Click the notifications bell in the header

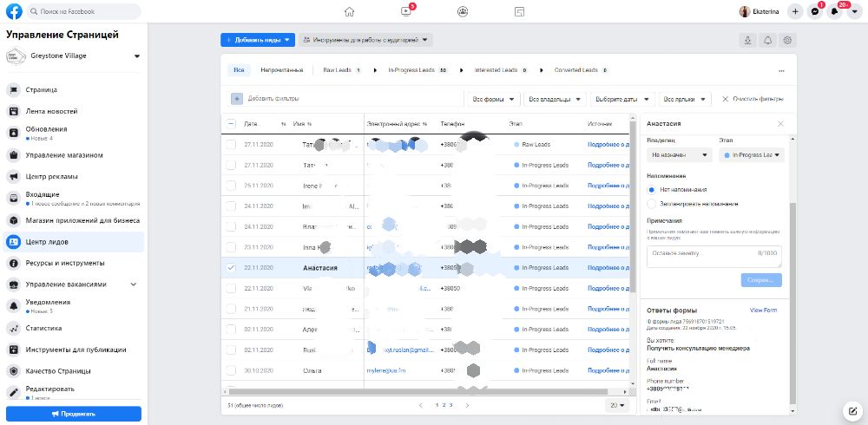835,11
